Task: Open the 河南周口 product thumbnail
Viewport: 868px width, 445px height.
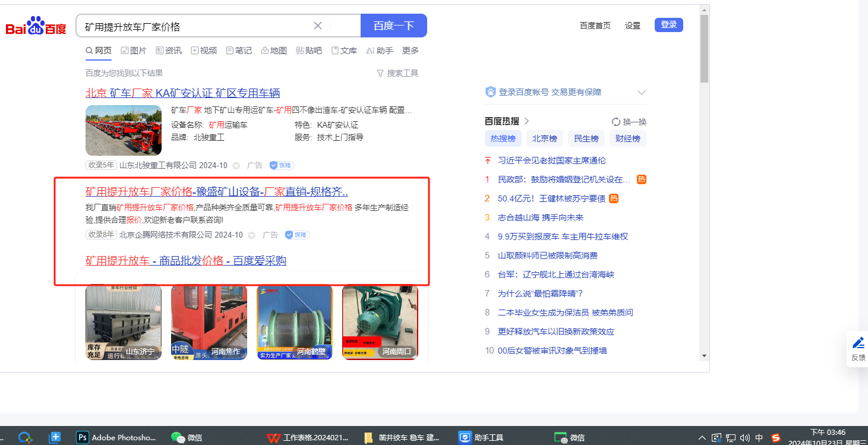Action: tap(380, 322)
